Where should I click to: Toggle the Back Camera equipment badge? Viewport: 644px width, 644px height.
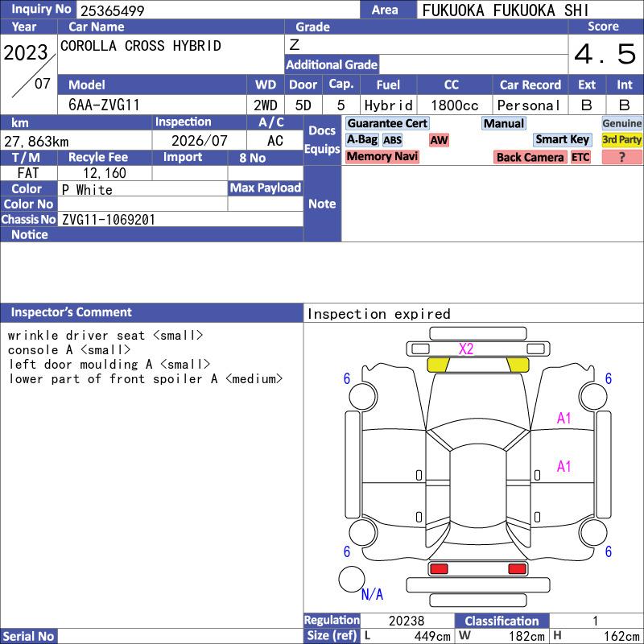click(x=530, y=157)
